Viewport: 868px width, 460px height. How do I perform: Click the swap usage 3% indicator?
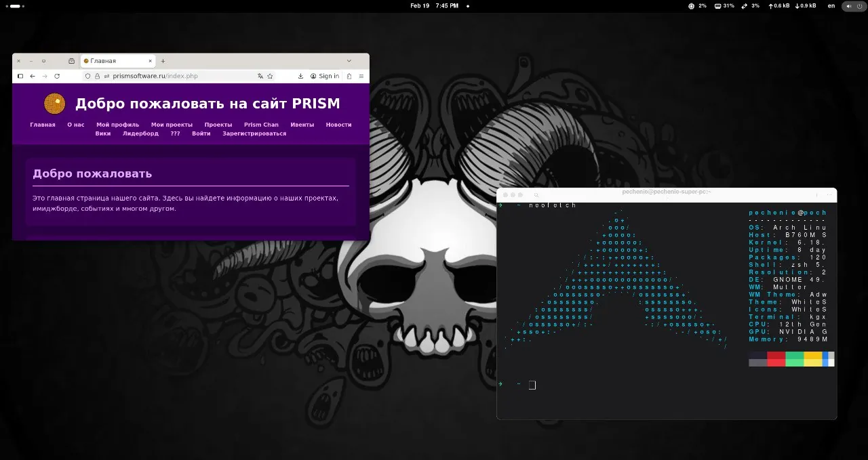coord(751,5)
